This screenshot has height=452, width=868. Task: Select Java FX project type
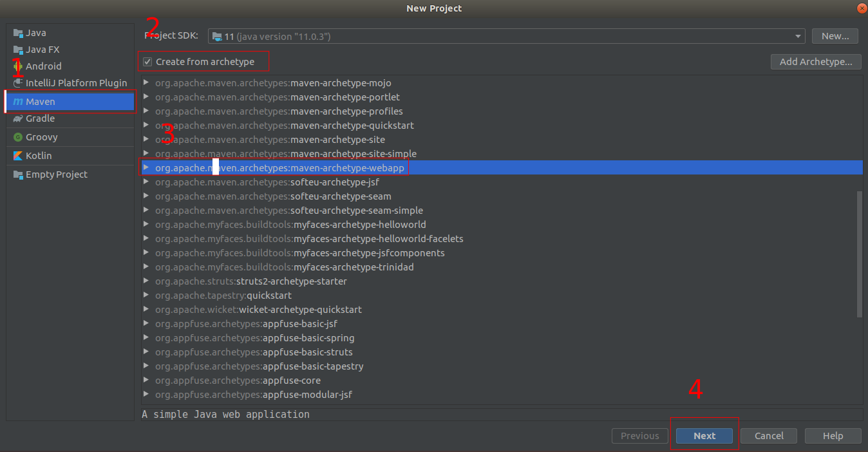(70, 50)
